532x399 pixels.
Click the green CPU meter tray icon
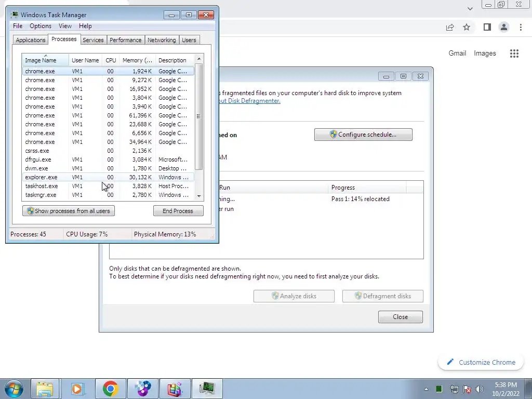point(439,389)
